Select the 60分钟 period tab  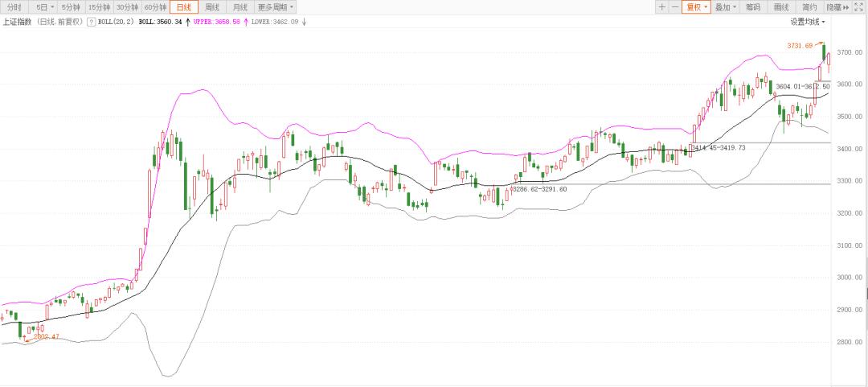(x=155, y=7)
